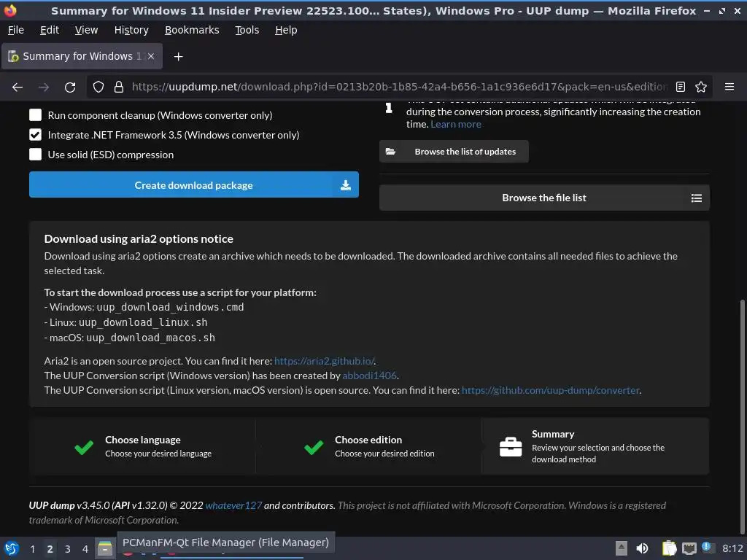This screenshot has width=747, height=560.
Task: Open the History menu
Action: [131, 30]
